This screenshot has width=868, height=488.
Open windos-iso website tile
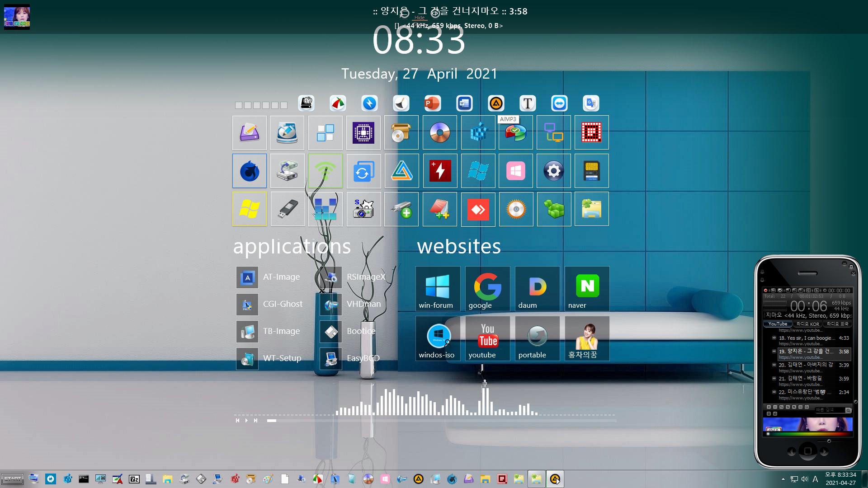coord(438,338)
